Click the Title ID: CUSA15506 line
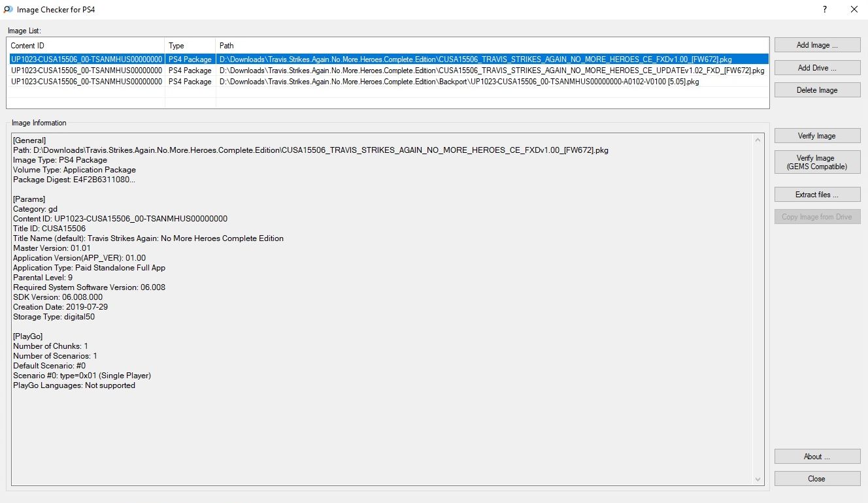This screenshot has height=503, width=868. (x=49, y=229)
